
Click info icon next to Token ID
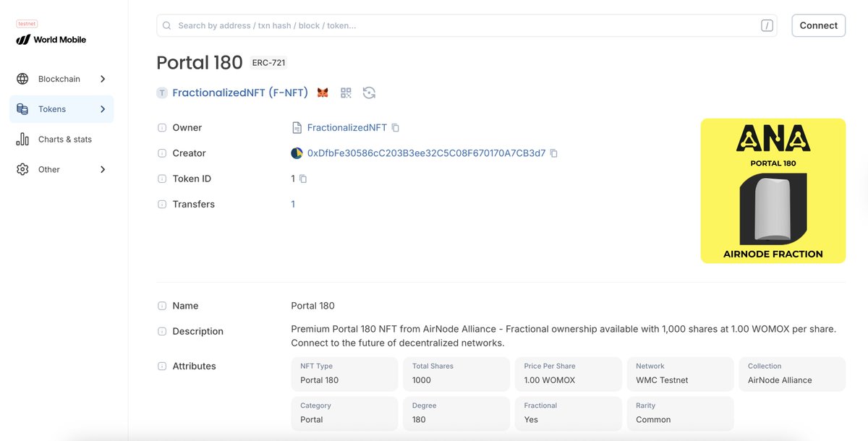(162, 179)
